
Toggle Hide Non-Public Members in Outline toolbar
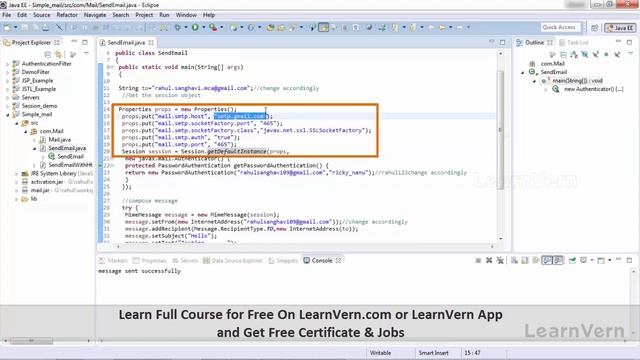606,54
